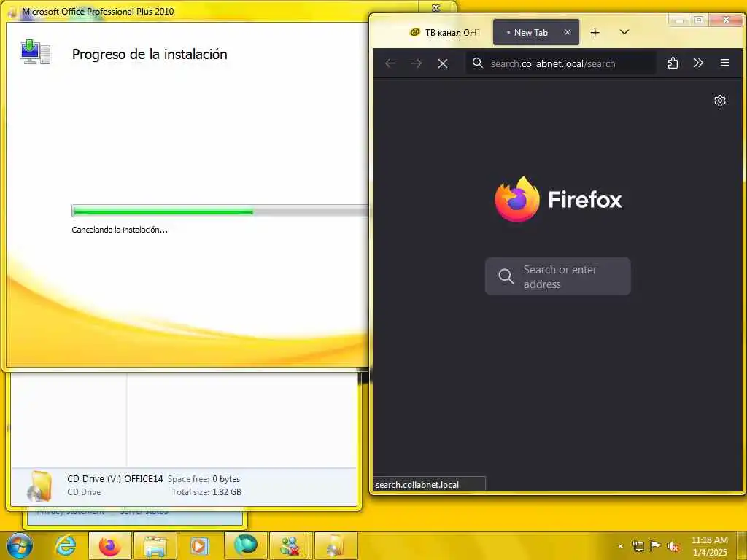The image size is (747, 560).
Task: Open a new Firefox tab
Action: pyautogui.click(x=595, y=32)
